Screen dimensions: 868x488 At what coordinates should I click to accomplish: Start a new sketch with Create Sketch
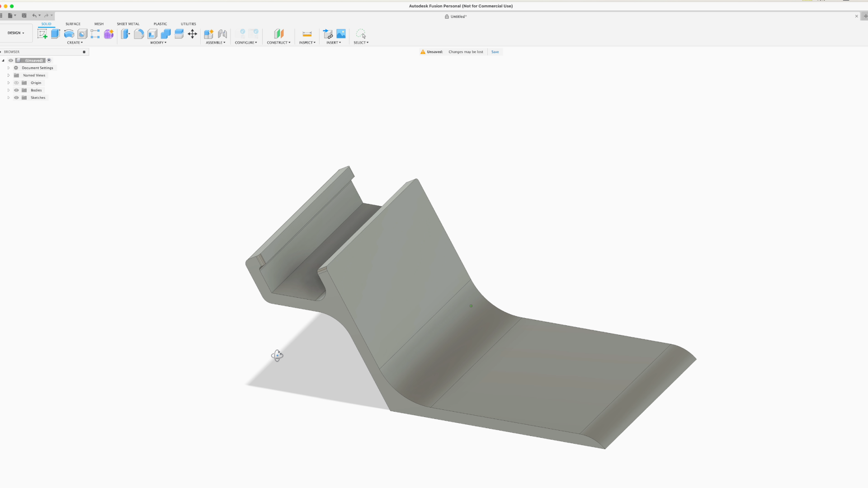click(42, 34)
